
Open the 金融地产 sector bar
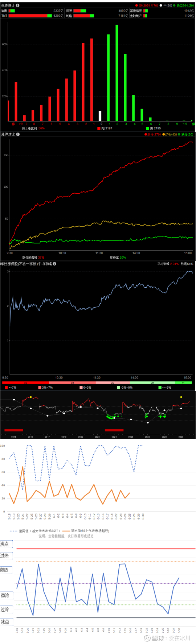[x=145, y=16]
